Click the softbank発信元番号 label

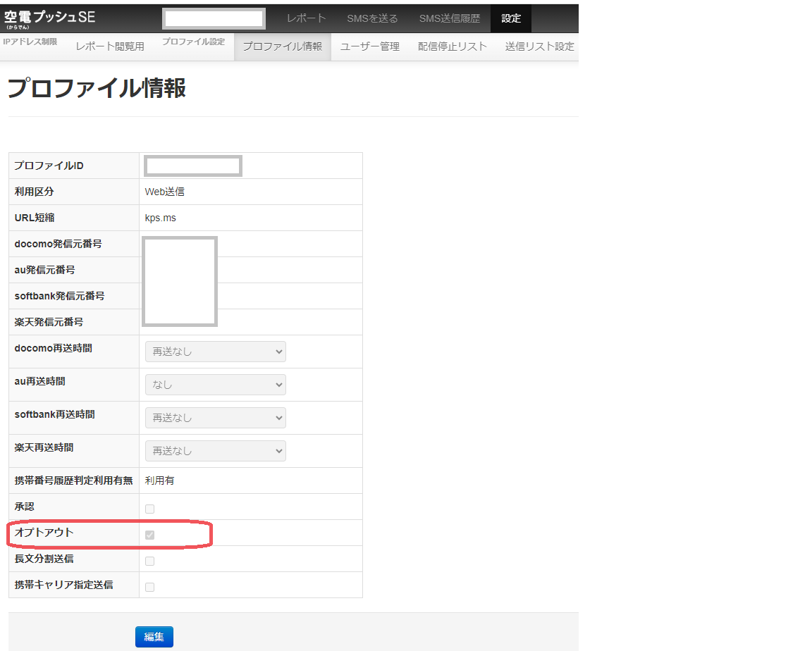coord(59,296)
